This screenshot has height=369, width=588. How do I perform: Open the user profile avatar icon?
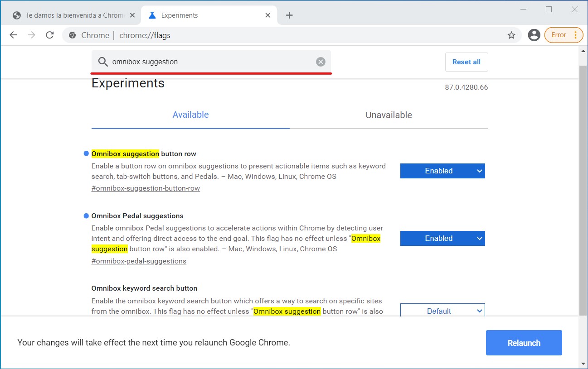pos(534,35)
